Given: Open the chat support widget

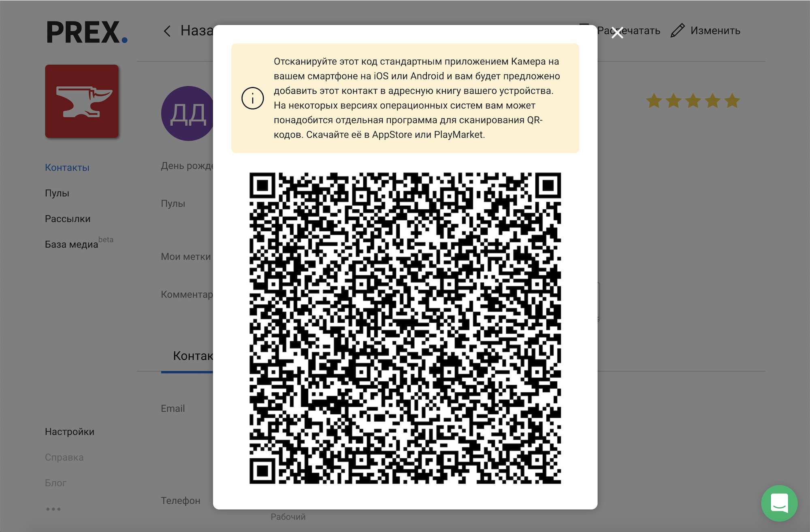Looking at the screenshot, I should point(779,503).
